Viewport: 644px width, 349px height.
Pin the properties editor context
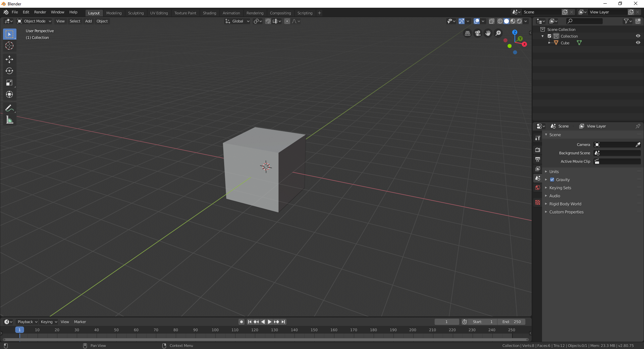coord(638,126)
